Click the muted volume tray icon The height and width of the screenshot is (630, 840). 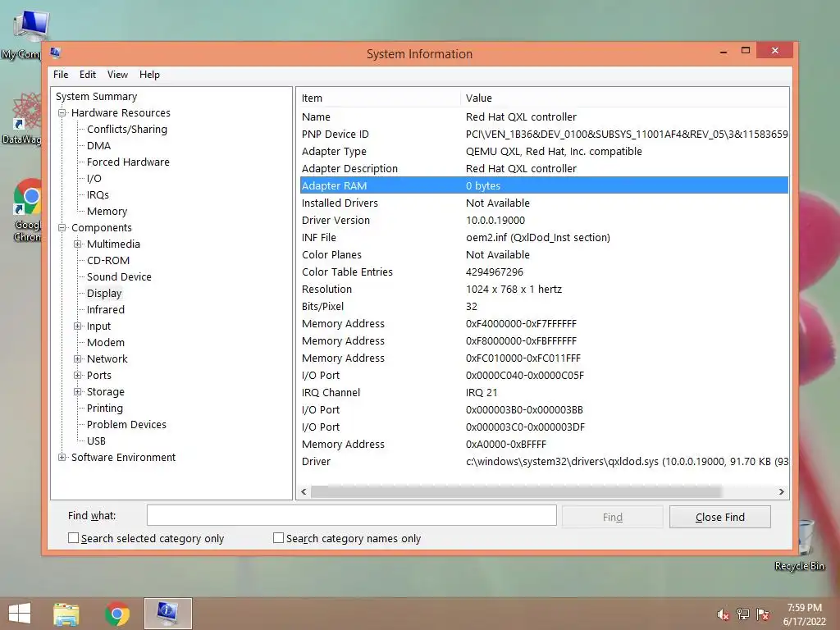[723, 614]
